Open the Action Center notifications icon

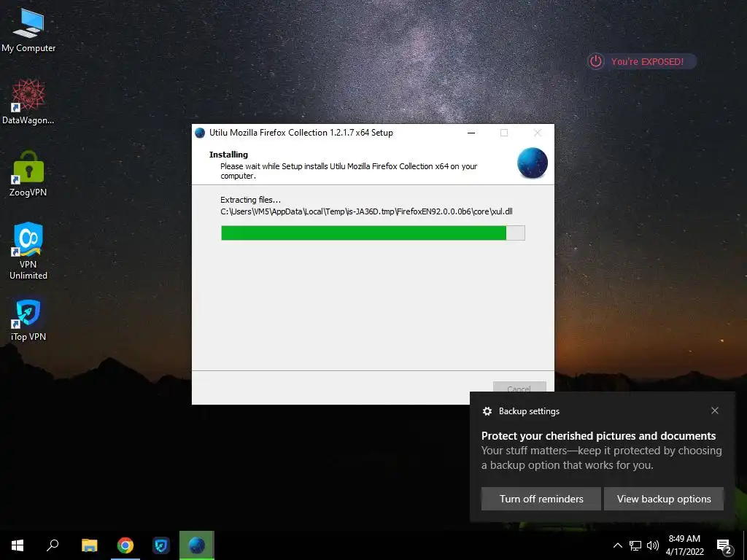click(724, 545)
